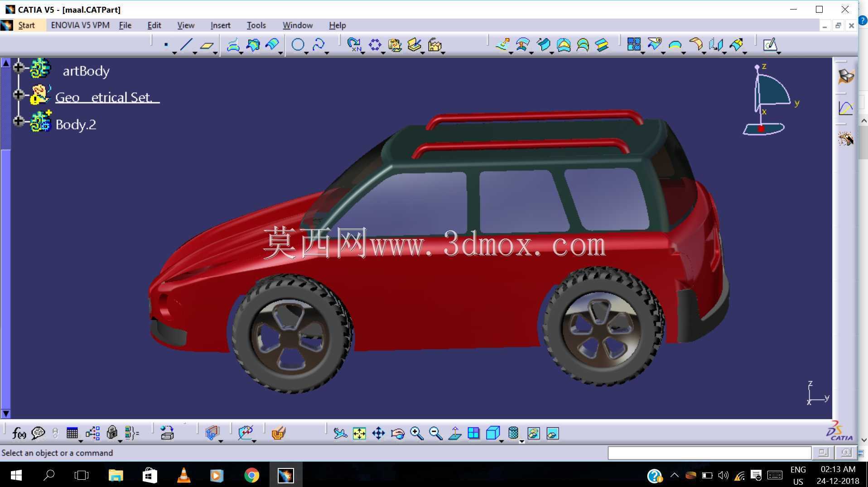Image resolution: width=868 pixels, height=487 pixels.
Task: Click the Zoom In magnifier
Action: pos(416,433)
